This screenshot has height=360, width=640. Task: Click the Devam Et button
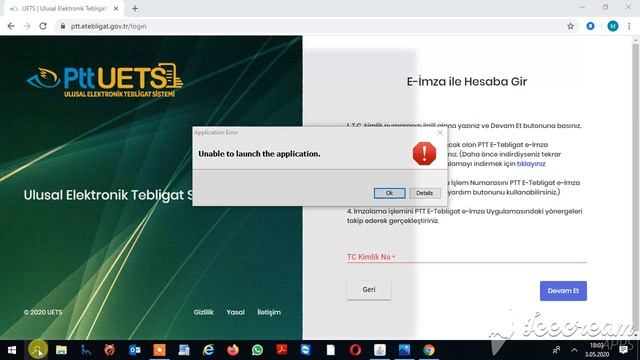[563, 291]
